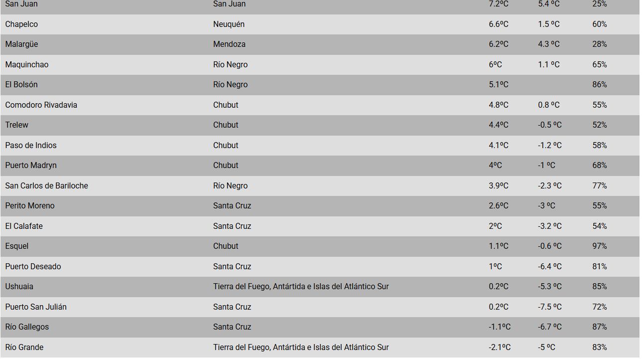644x360 pixels.
Task: Select Ushuaia in the city column
Action: coord(19,287)
